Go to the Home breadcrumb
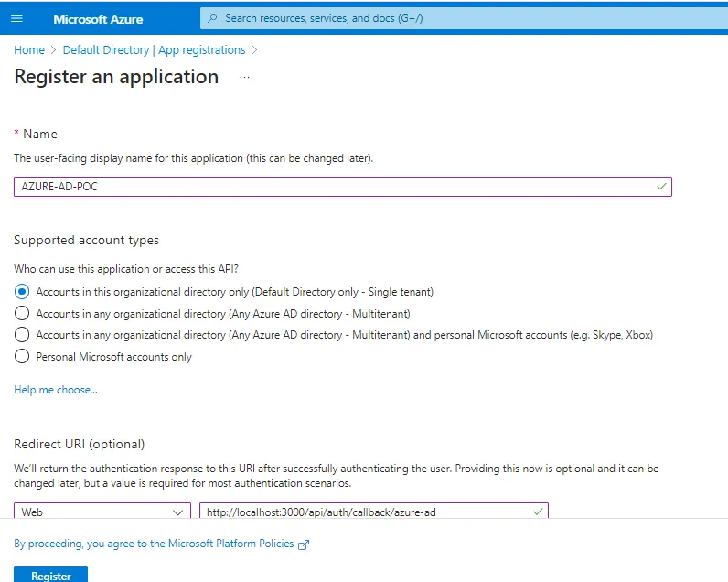 pyautogui.click(x=29, y=49)
